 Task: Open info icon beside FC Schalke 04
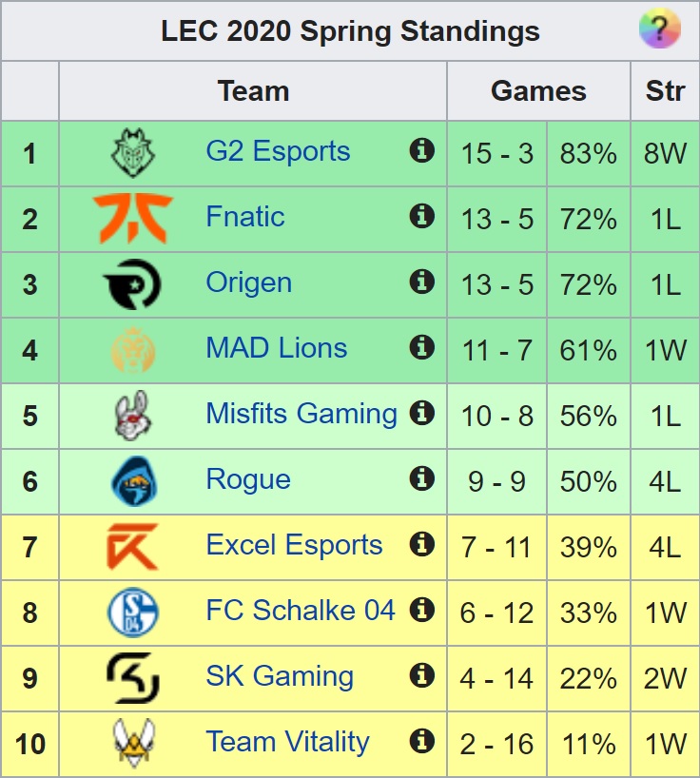click(422, 610)
